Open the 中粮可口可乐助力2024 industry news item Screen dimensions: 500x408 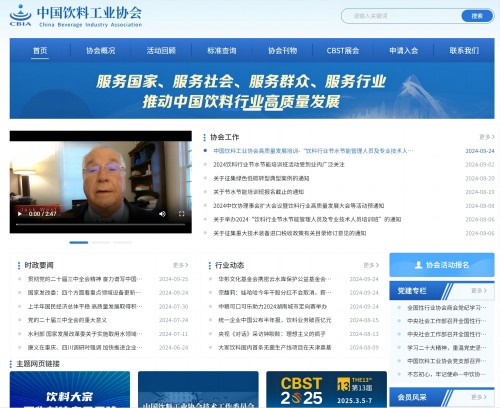click(x=273, y=306)
